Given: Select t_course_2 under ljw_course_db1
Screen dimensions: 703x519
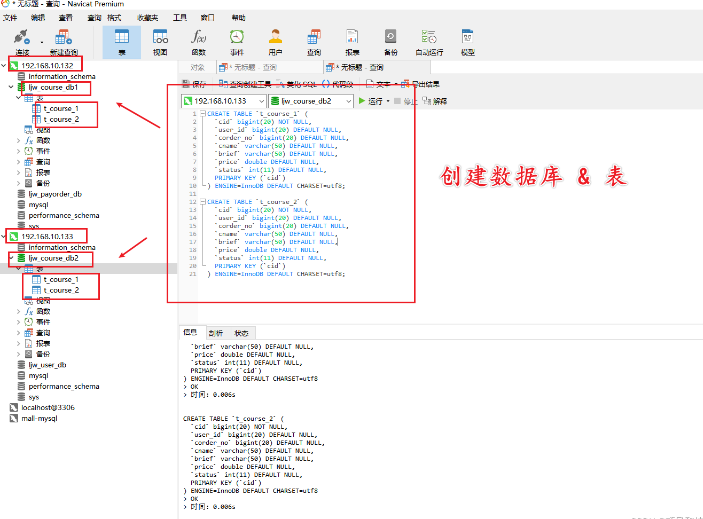Looking at the screenshot, I should click(61, 119).
